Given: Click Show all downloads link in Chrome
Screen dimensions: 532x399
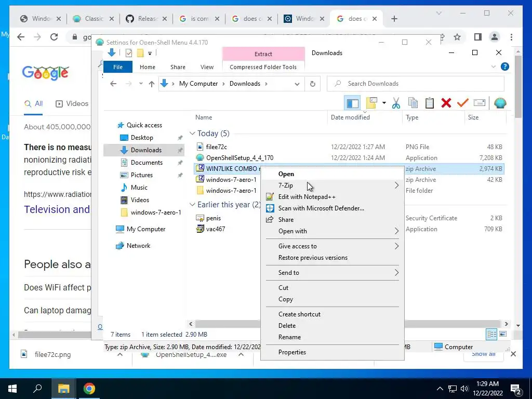Looking at the screenshot, I should 483,354.
